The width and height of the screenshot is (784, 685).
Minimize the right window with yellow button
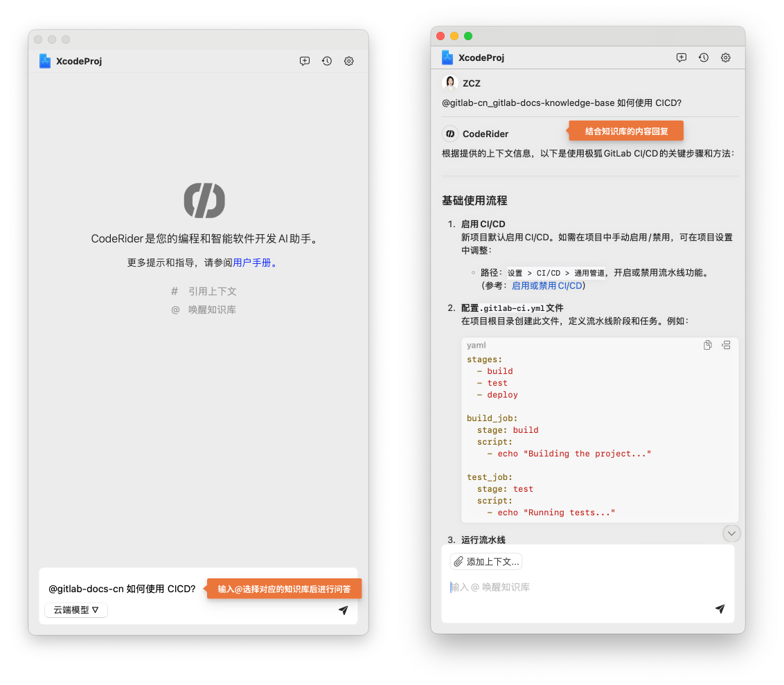pos(454,36)
